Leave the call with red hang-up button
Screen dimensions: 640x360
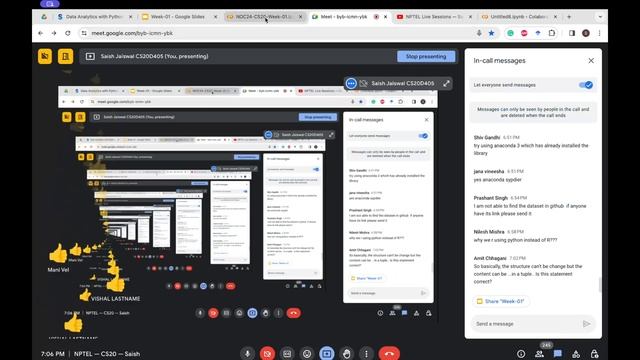tap(389, 353)
